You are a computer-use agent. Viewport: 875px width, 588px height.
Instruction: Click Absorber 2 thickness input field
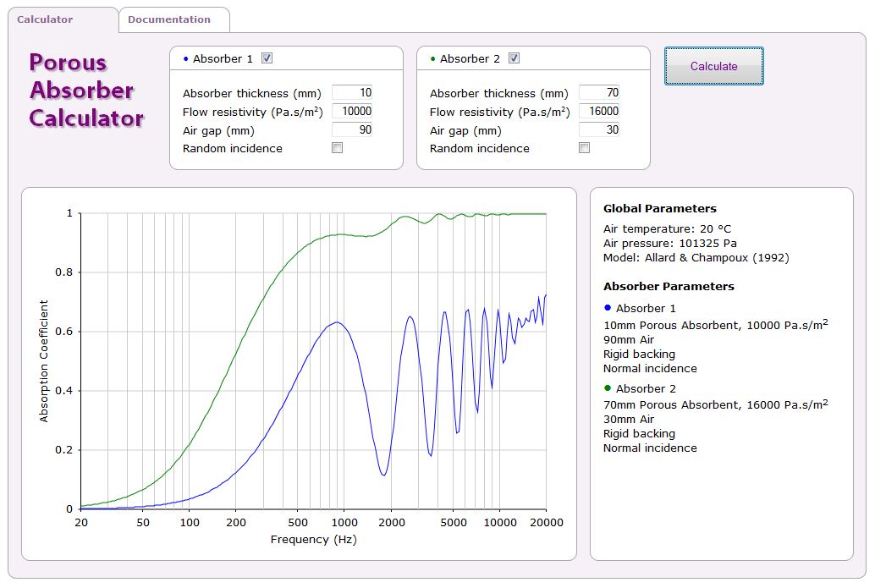point(599,93)
